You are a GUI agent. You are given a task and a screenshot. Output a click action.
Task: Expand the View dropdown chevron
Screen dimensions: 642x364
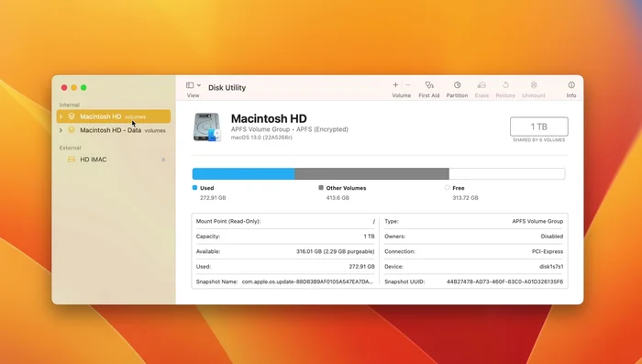(x=199, y=85)
